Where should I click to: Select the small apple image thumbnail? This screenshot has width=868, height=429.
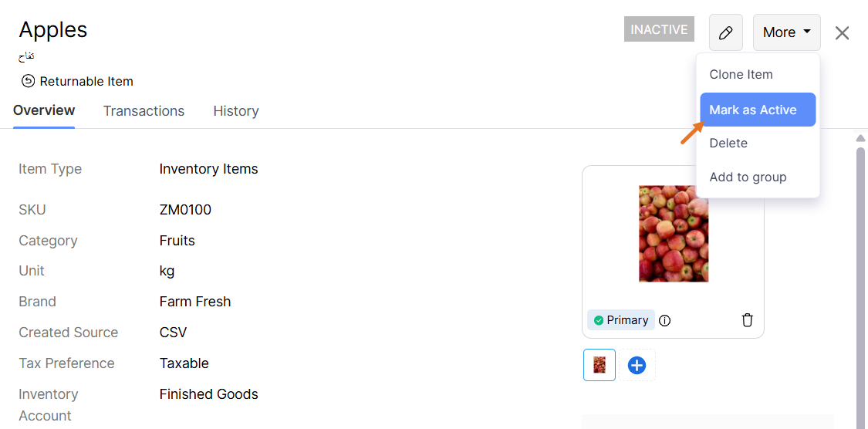(x=599, y=365)
